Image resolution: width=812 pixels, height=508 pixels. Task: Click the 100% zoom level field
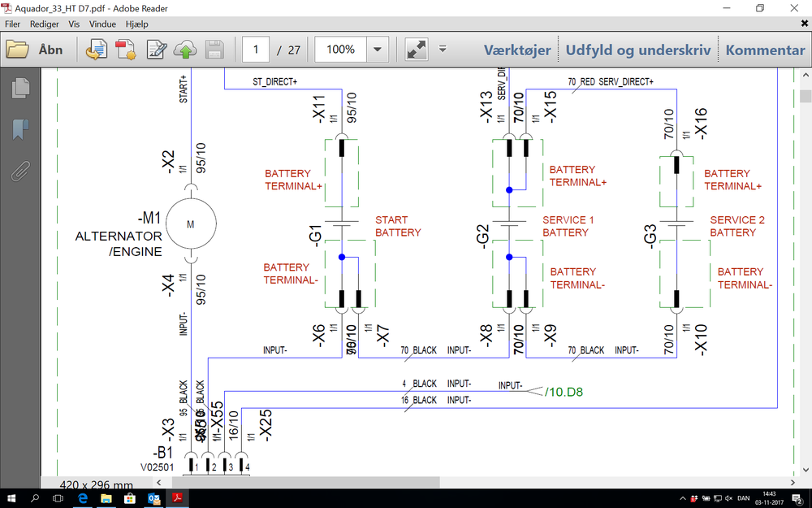tap(341, 50)
